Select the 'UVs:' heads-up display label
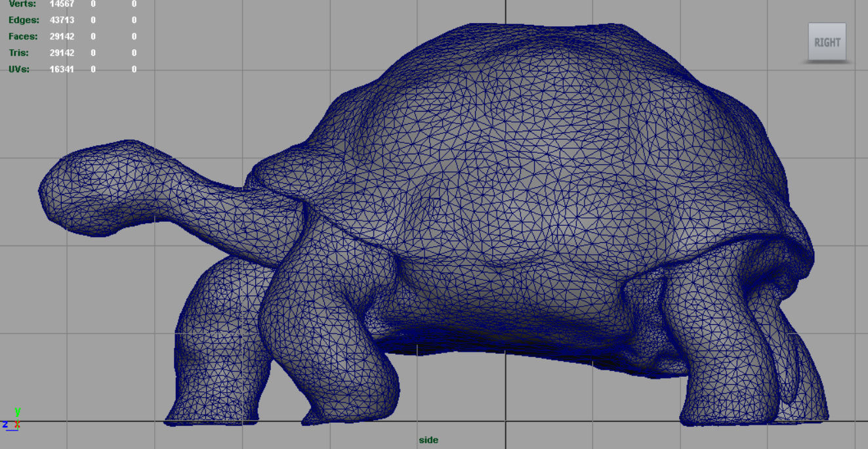The height and width of the screenshot is (449, 868). [x=19, y=69]
